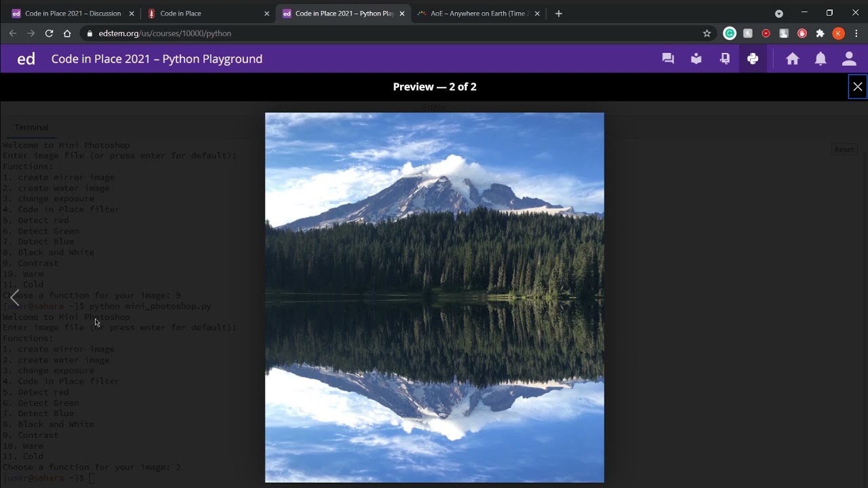
Task: Click the Reset button in terminal
Action: coord(844,149)
